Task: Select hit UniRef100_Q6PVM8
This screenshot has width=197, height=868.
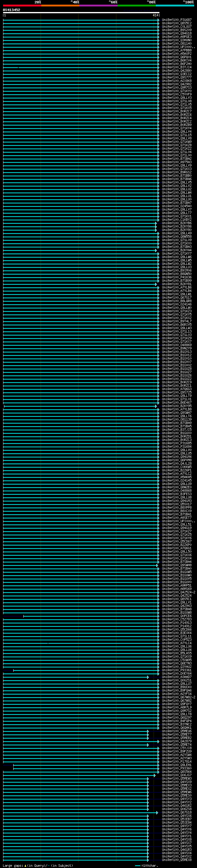Action: click(x=176, y=460)
